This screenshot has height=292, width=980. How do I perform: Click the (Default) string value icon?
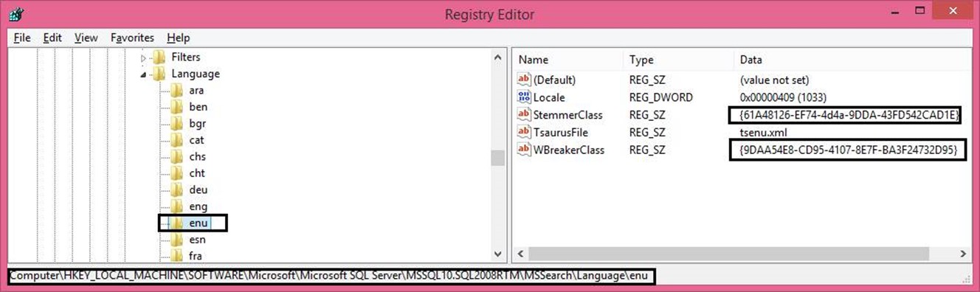pos(524,80)
